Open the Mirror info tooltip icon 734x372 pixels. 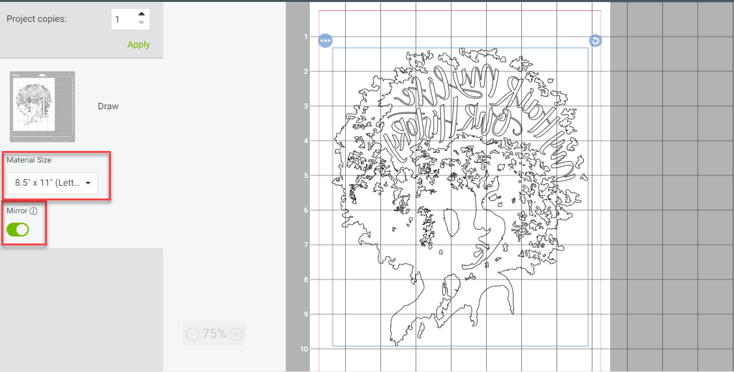[x=33, y=211]
